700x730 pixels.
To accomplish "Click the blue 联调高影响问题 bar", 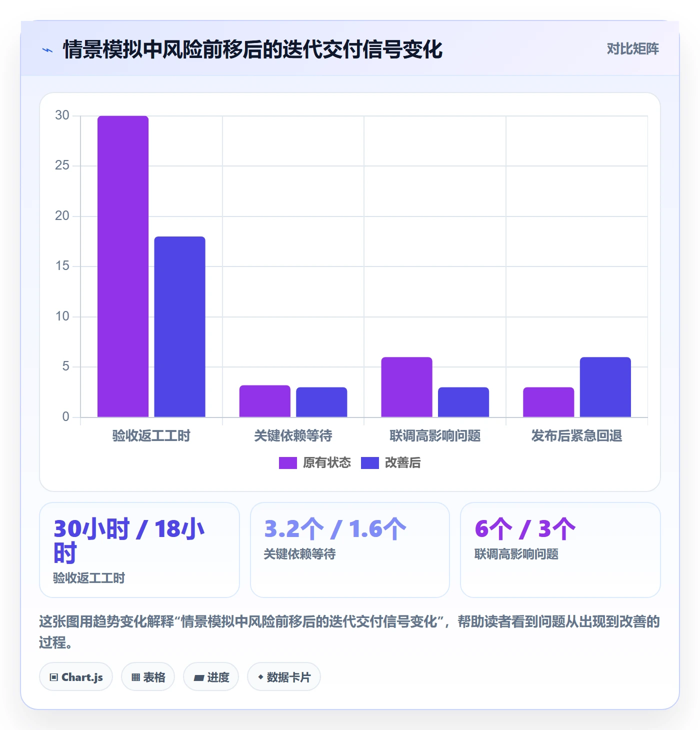I will (x=463, y=402).
